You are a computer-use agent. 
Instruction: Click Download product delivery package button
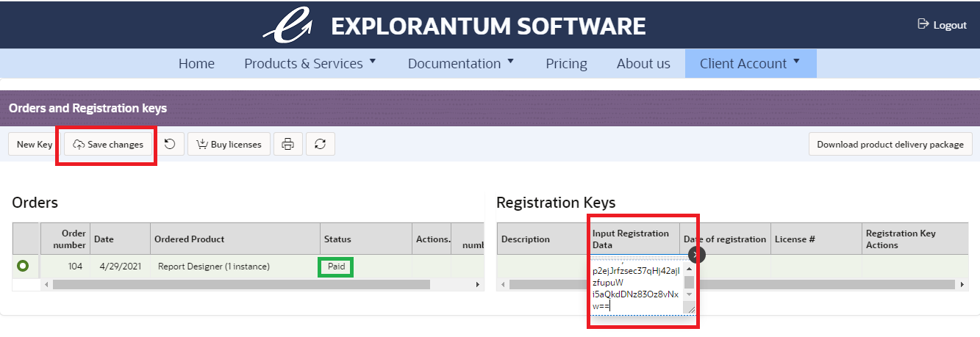[890, 144]
